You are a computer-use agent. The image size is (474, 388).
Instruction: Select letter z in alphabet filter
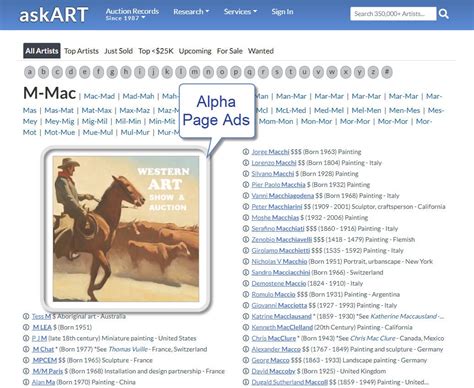[x=373, y=72]
